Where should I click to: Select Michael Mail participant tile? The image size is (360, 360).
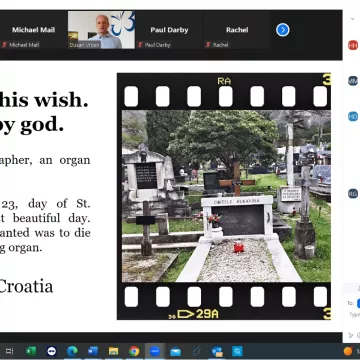pyautogui.click(x=33, y=30)
